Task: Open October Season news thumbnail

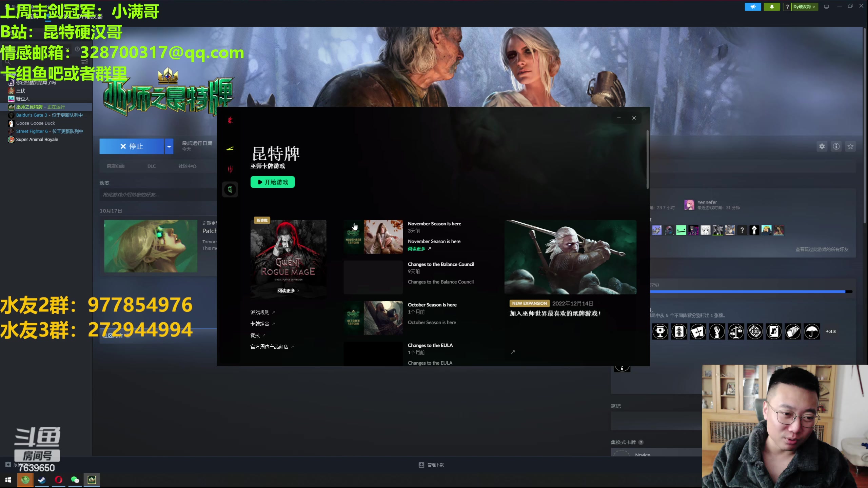Action: pyautogui.click(x=373, y=318)
